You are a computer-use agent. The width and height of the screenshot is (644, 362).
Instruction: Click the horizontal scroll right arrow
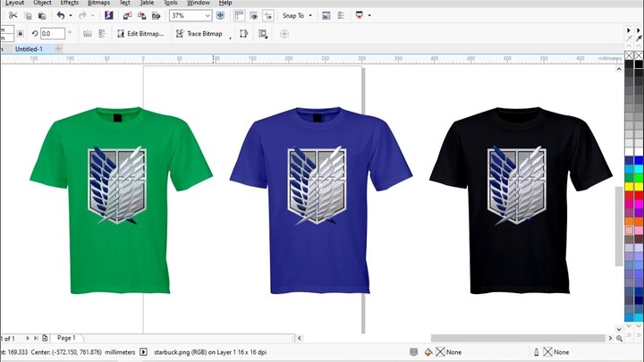610,338
